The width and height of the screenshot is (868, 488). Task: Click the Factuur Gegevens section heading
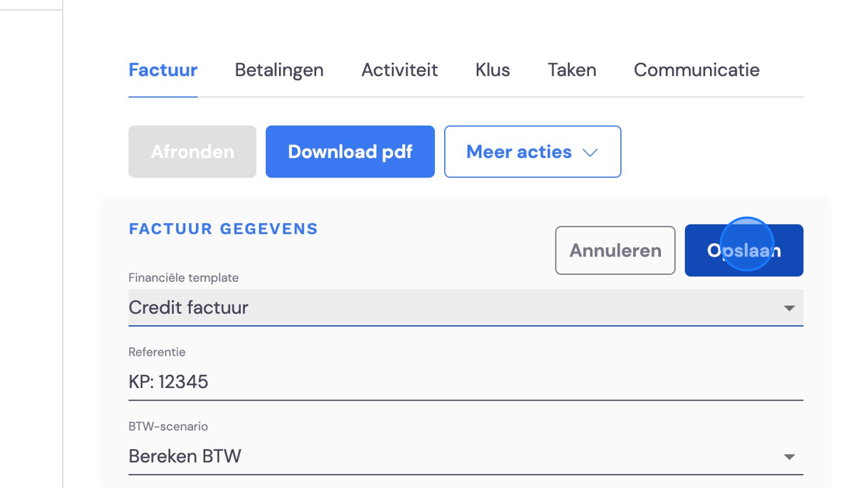pyautogui.click(x=223, y=229)
